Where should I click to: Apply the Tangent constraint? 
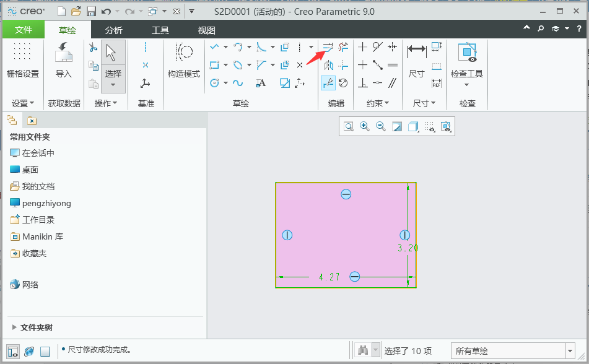378,47
